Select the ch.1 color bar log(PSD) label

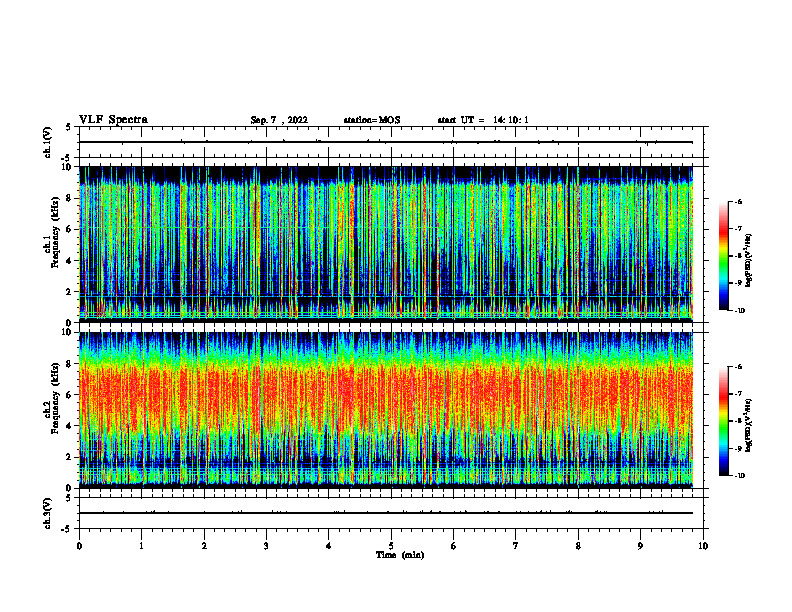pyautogui.click(x=749, y=261)
